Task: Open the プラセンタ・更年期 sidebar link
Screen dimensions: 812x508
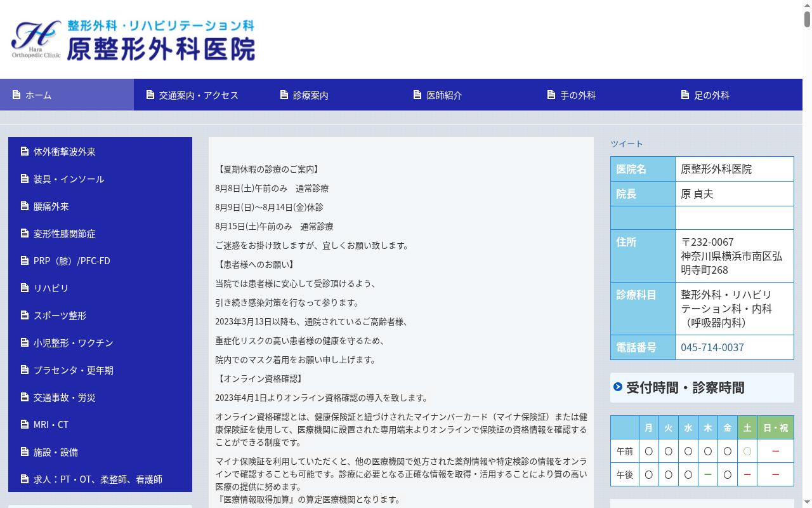Action: pyautogui.click(x=100, y=370)
